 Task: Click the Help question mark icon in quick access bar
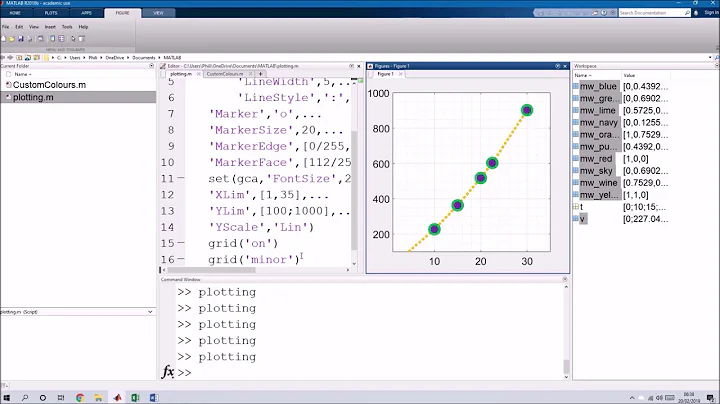604,13
